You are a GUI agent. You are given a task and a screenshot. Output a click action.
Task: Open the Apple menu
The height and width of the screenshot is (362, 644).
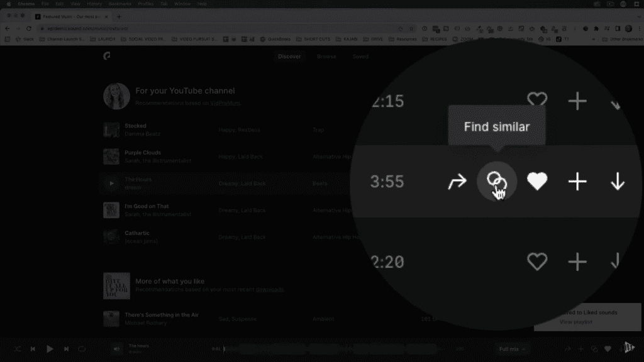(x=9, y=4)
